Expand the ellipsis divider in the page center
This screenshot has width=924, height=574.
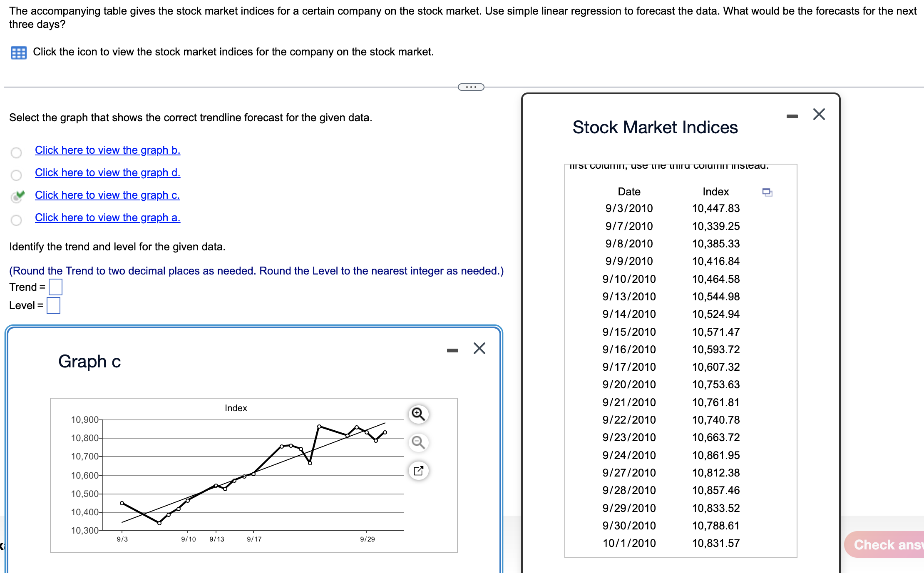tap(471, 87)
